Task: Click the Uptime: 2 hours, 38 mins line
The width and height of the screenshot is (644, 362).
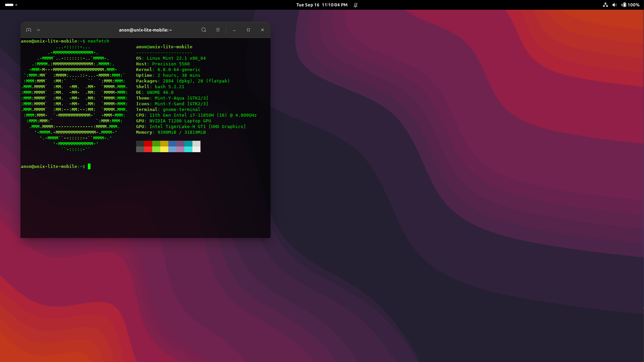Action: click(168, 75)
